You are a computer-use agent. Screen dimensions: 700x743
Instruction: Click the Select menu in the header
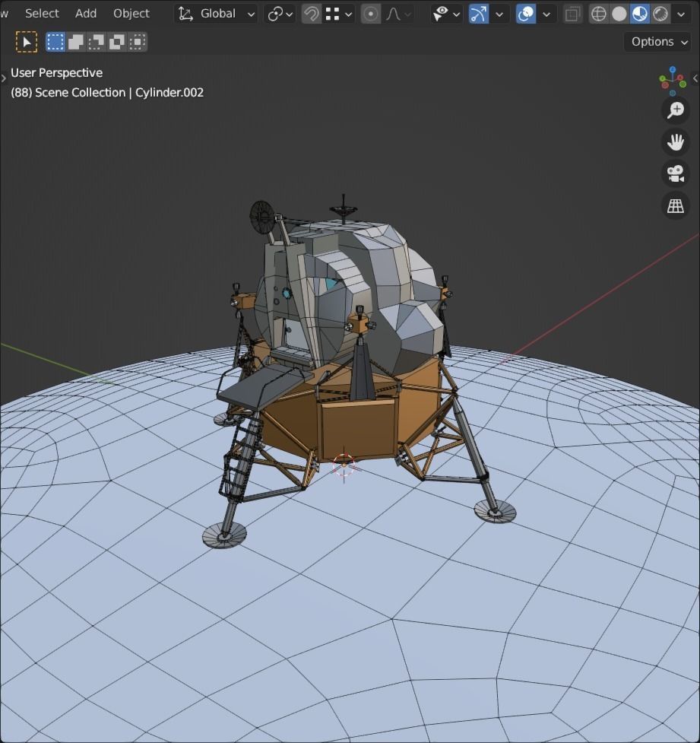(x=42, y=13)
